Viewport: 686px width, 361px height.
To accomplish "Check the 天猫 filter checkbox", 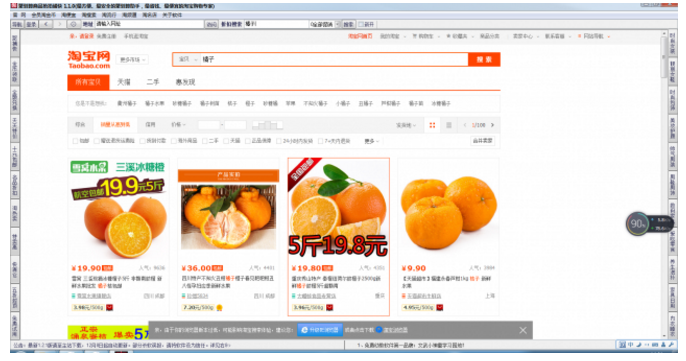I will click(x=226, y=141).
